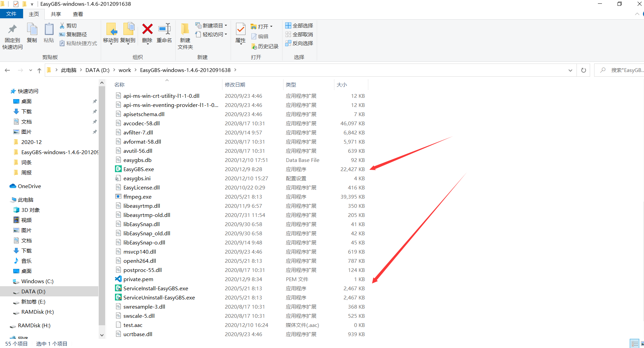The height and width of the screenshot is (348, 644).
Task: Click the Pin to Quick access icon
Action: point(13,30)
